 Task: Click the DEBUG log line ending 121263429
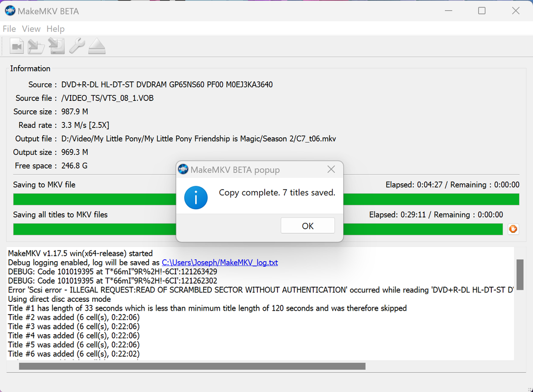(112, 272)
